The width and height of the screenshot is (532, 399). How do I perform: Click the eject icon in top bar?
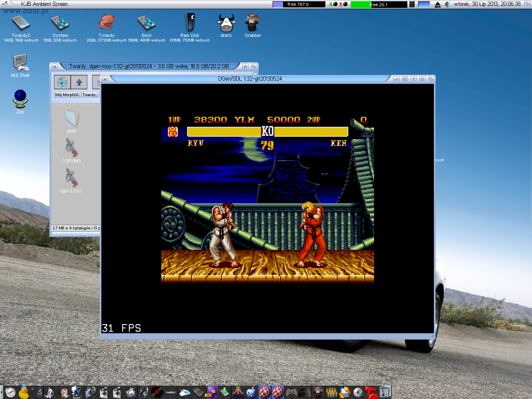[438, 4]
